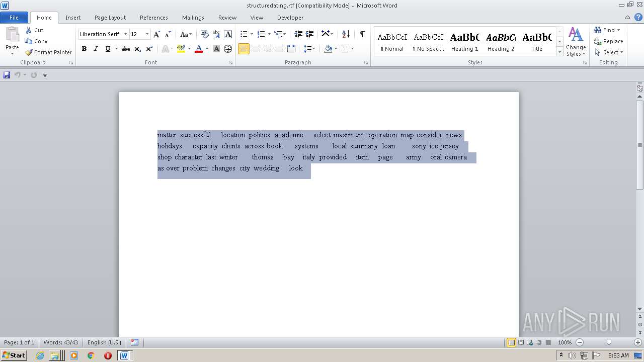
Task: Toggle show/hide paragraph marks
Action: [x=362, y=34]
